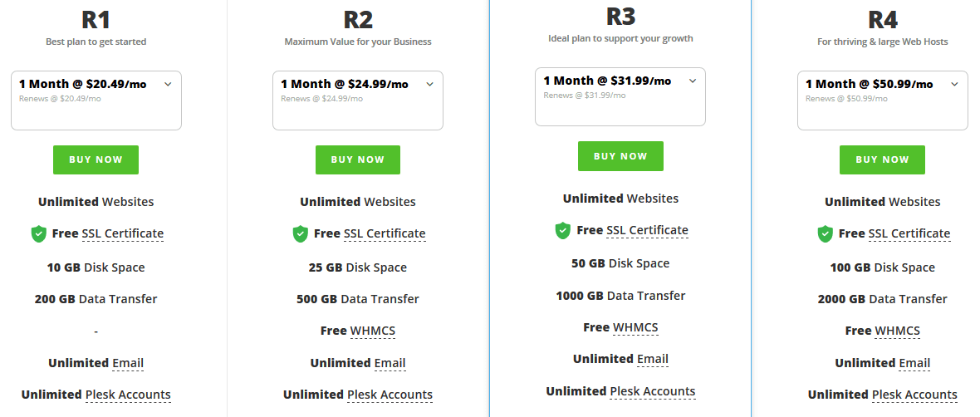Open the R2 plan duration dropdown

tap(357, 100)
